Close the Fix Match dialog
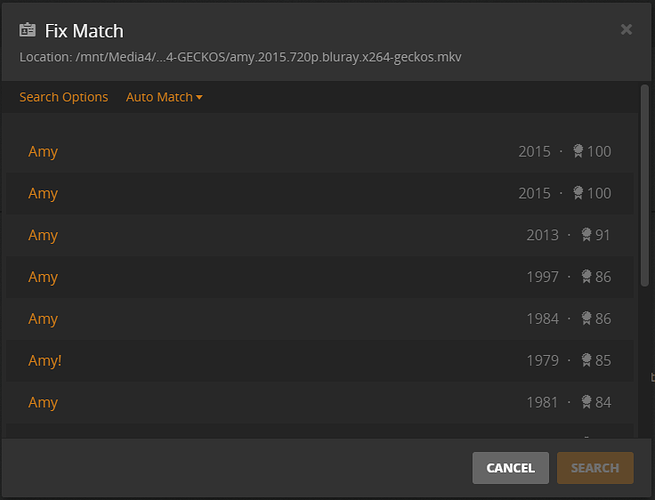This screenshot has width=655, height=500. click(626, 30)
